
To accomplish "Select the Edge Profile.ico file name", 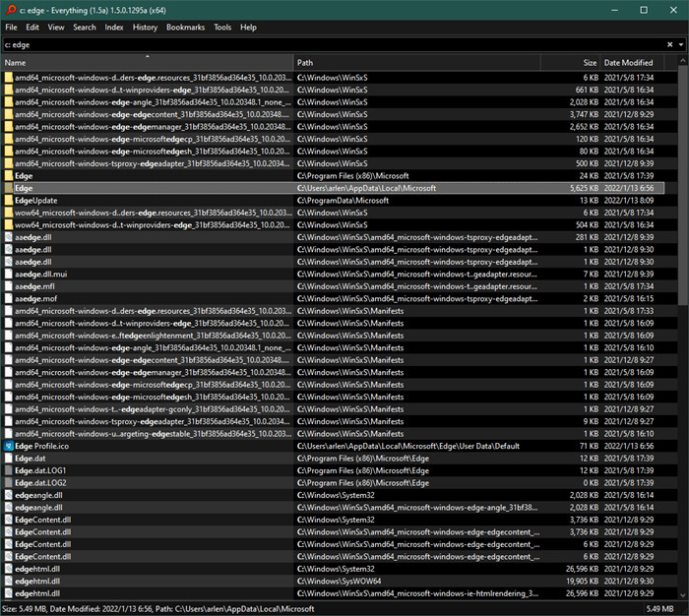I will (x=41, y=446).
